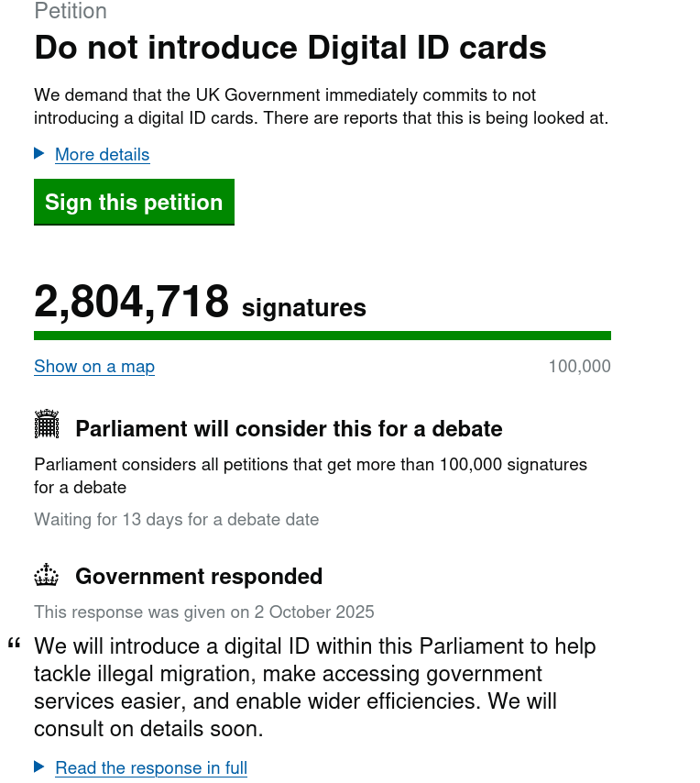Screen dimensions: 700x783
Task: Click the 2,804,718 signature count
Action: tap(131, 302)
